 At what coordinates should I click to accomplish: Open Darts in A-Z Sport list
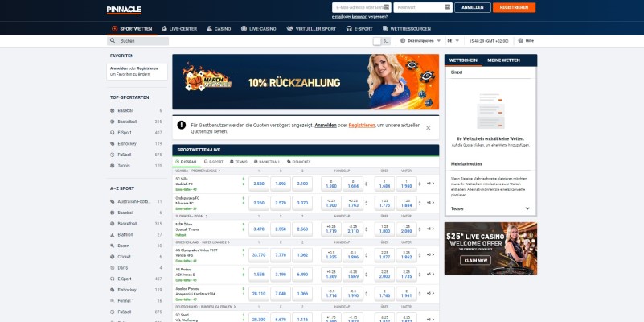pos(123,267)
